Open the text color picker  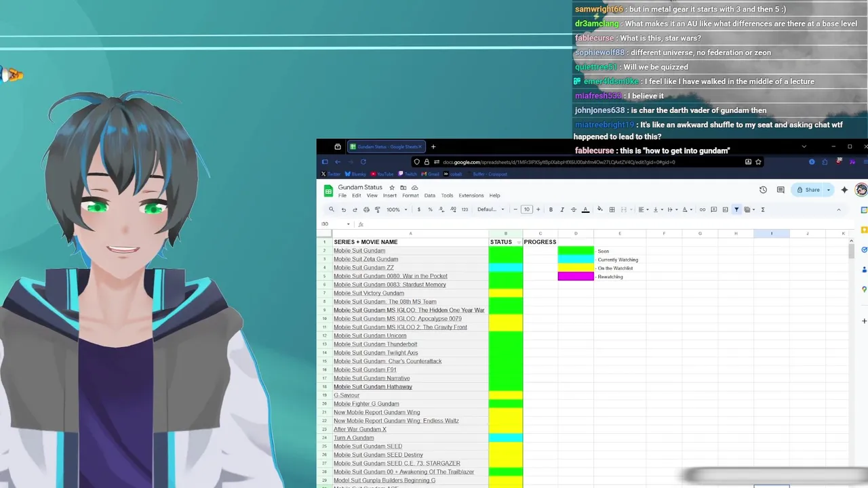coord(585,209)
